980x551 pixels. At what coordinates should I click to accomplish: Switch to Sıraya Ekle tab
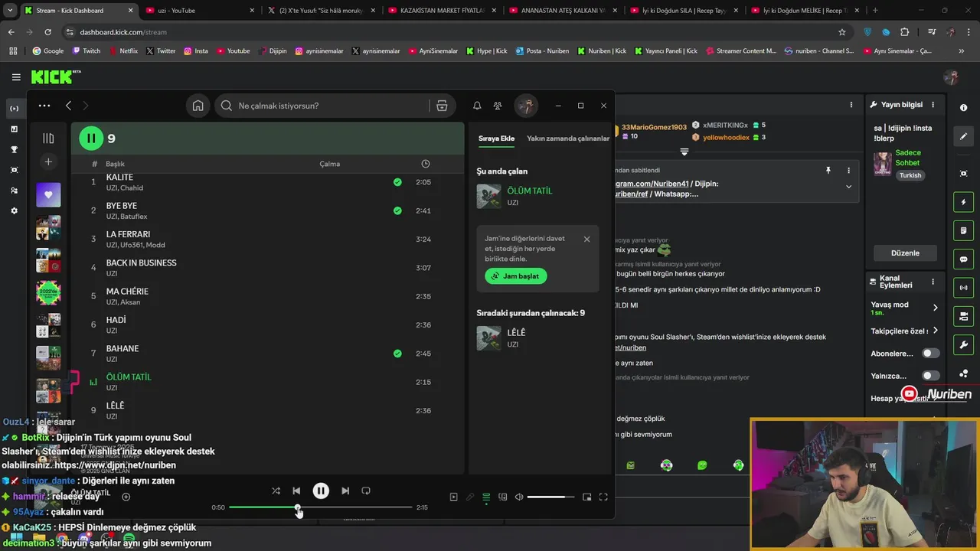tap(496, 139)
